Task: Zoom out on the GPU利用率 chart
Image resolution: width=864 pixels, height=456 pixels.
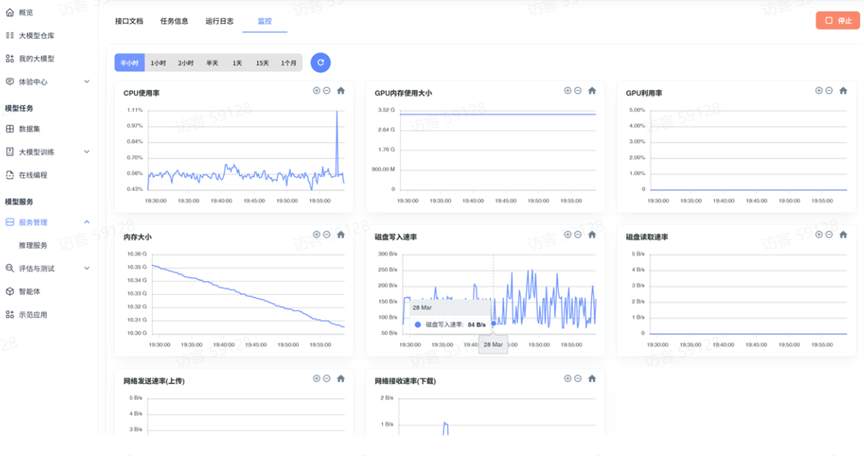Action: (829, 90)
